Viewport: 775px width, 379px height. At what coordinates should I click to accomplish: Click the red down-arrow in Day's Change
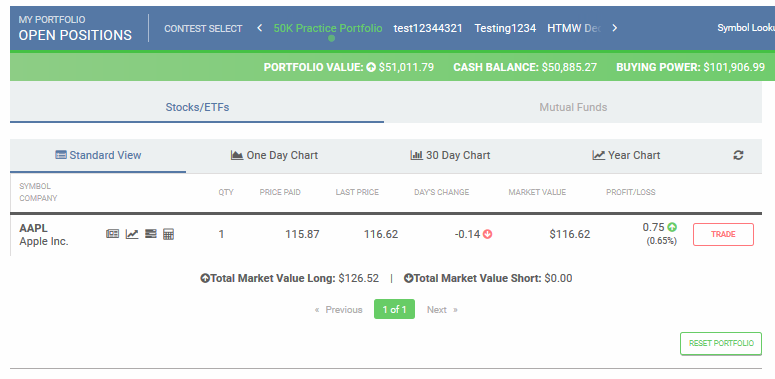pos(487,234)
